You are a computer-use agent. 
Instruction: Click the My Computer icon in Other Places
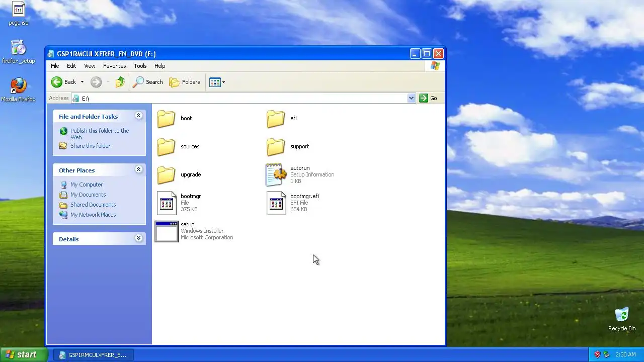click(x=63, y=185)
